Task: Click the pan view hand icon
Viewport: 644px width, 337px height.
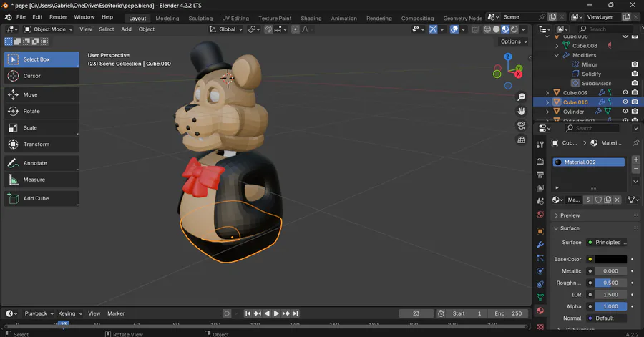Action: point(521,111)
